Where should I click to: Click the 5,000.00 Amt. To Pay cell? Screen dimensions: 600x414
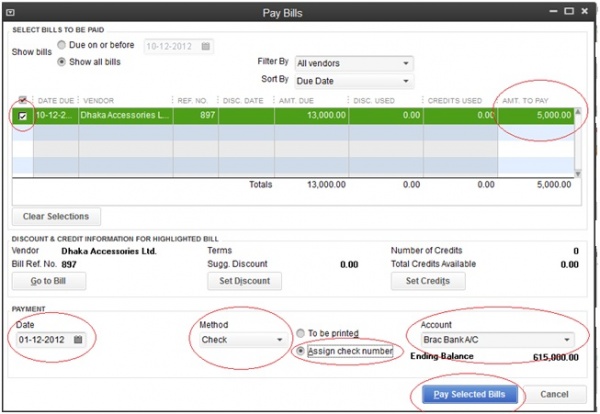click(x=536, y=116)
